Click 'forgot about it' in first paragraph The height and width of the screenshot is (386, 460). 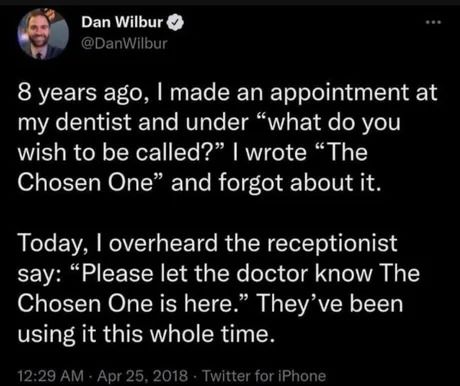(x=297, y=183)
